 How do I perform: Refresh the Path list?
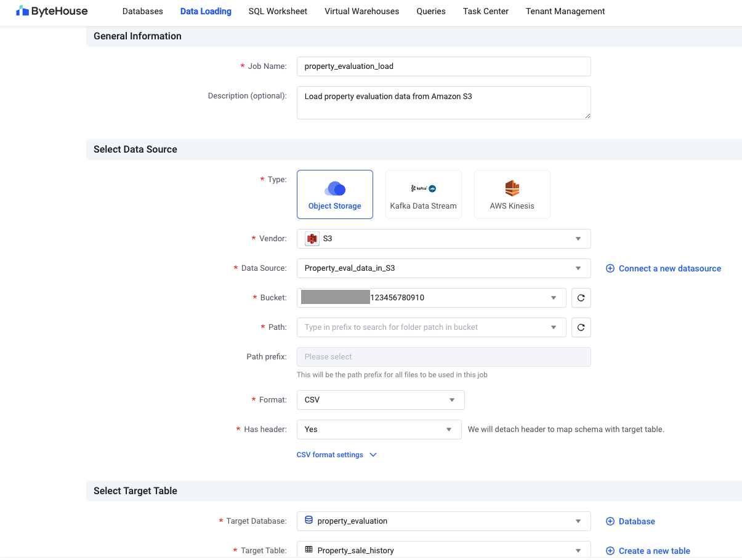coord(581,327)
